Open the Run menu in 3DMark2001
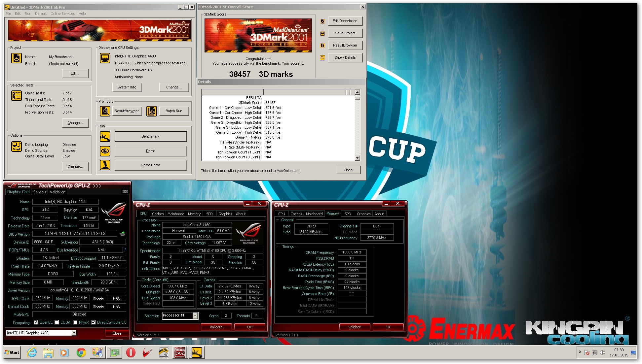The width and height of the screenshot is (642, 364). coord(28,14)
